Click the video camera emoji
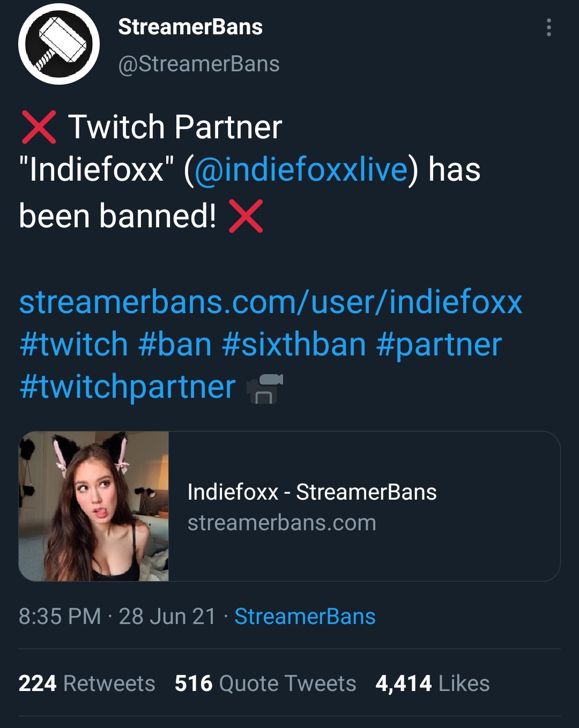The height and width of the screenshot is (728, 579). [x=264, y=388]
